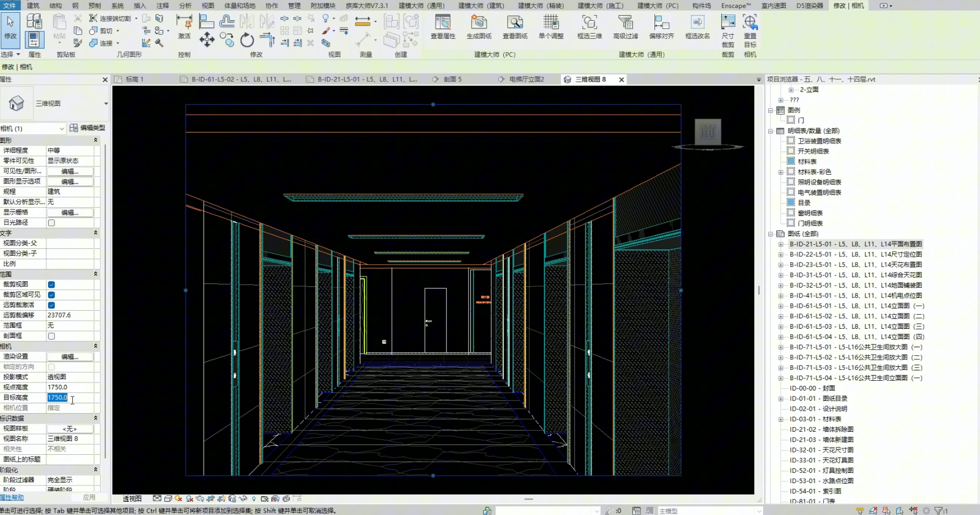The image size is (980, 515).
Task: Open the 视图 (View) ribbon tab
Action: pos(208,6)
